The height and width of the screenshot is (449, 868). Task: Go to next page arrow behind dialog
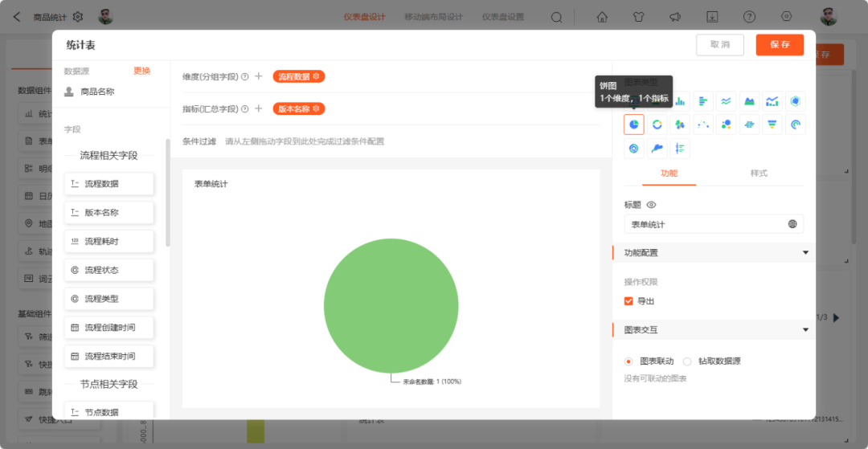(x=836, y=317)
